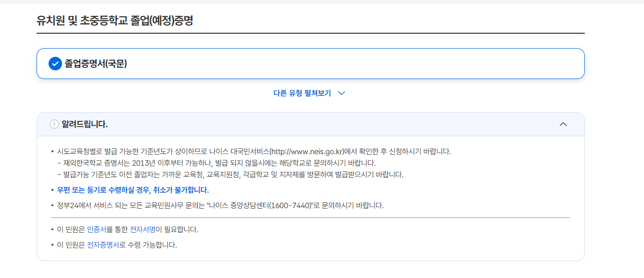The height and width of the screenshot is (278, 644).
Task: Toggle selection of 졸업증명서(국문) card
Action: click(x=96, y=63)
